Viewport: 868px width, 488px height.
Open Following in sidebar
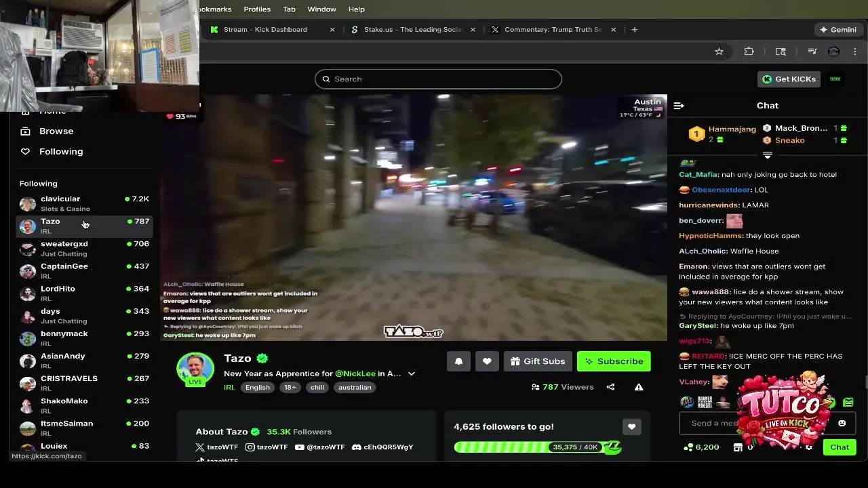click(61, 152)
